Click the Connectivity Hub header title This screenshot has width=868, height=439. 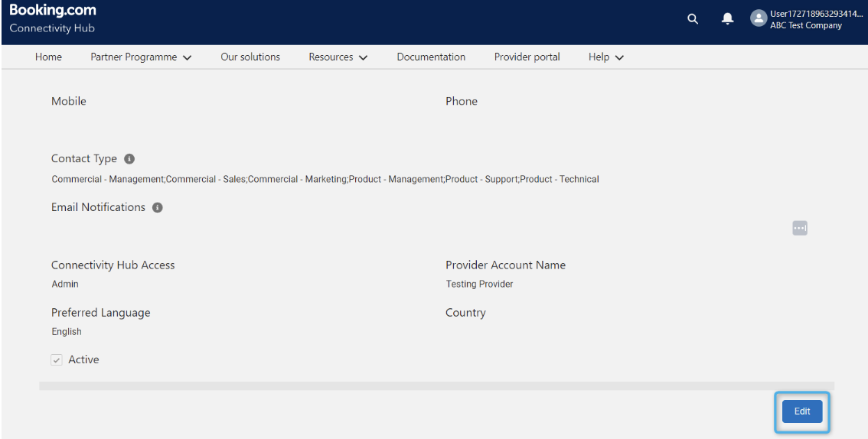coord(52,28)
